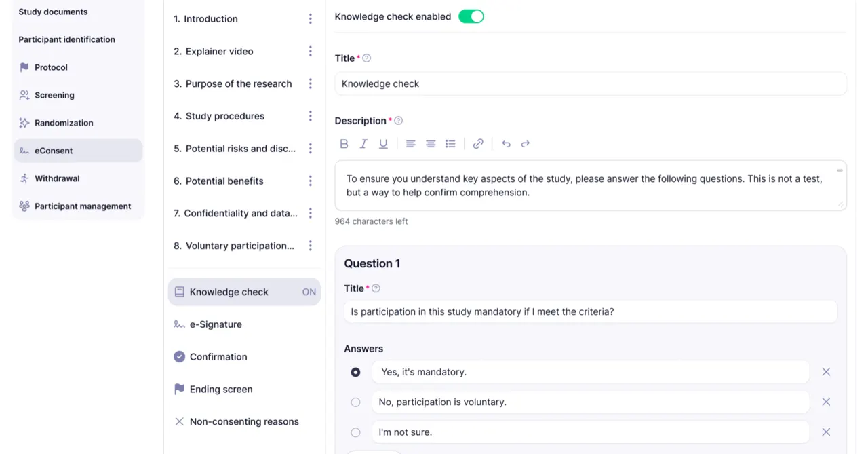
Task: Open Participant identification in sidebar
Action: [66, 39]
